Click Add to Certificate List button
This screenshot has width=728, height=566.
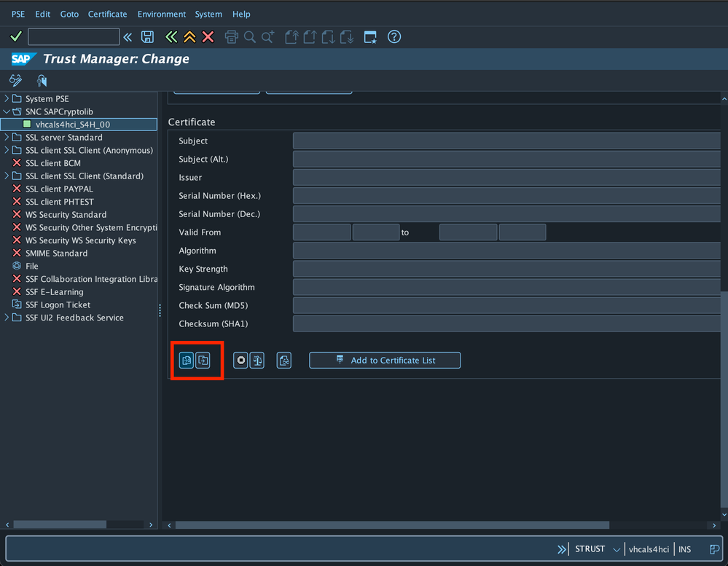point(385,361)
